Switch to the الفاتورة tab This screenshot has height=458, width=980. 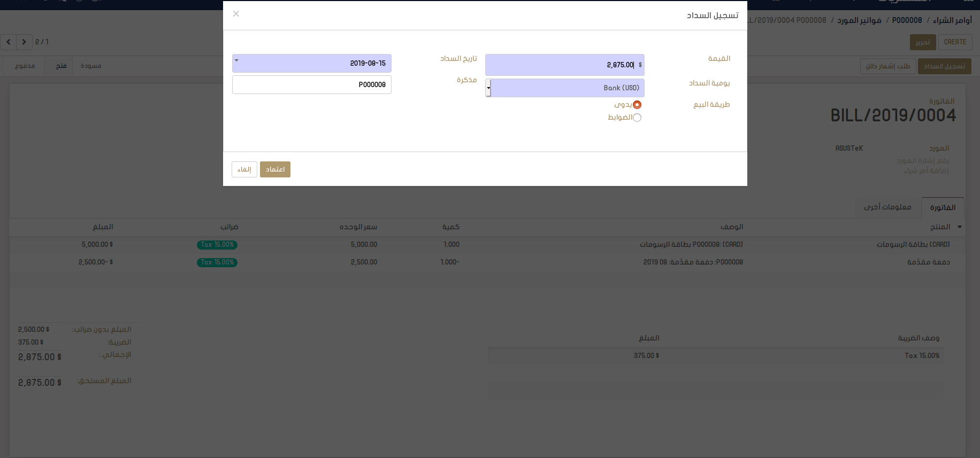(943, 208)
